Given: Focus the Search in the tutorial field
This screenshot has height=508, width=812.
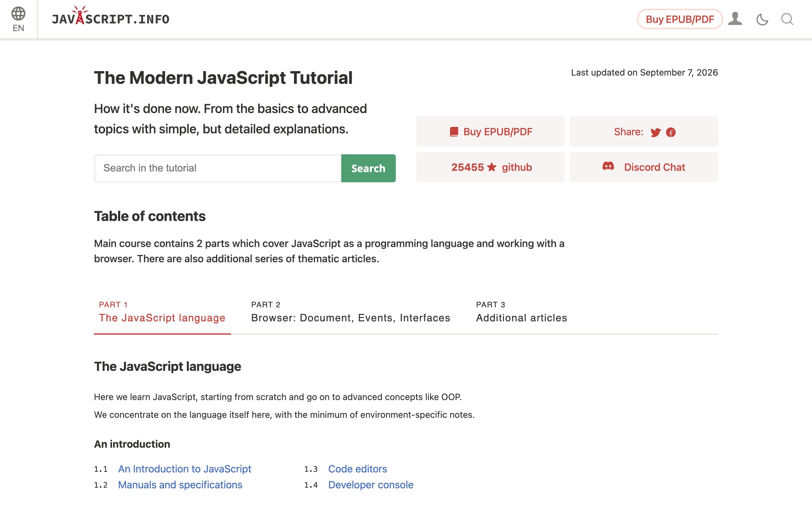Looking at the screenshot, I should pyautogui.click(x=217, y=168).
